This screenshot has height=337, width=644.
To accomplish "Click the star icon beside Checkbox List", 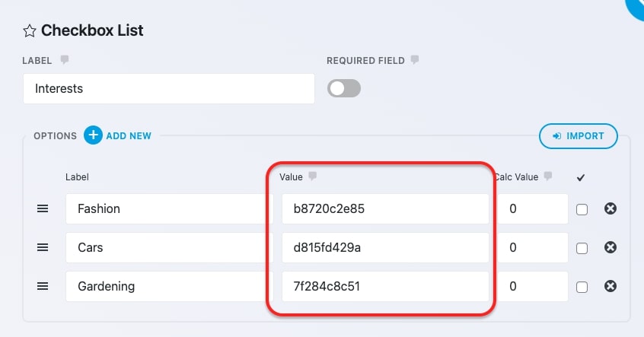I will (x=29, y=30).
